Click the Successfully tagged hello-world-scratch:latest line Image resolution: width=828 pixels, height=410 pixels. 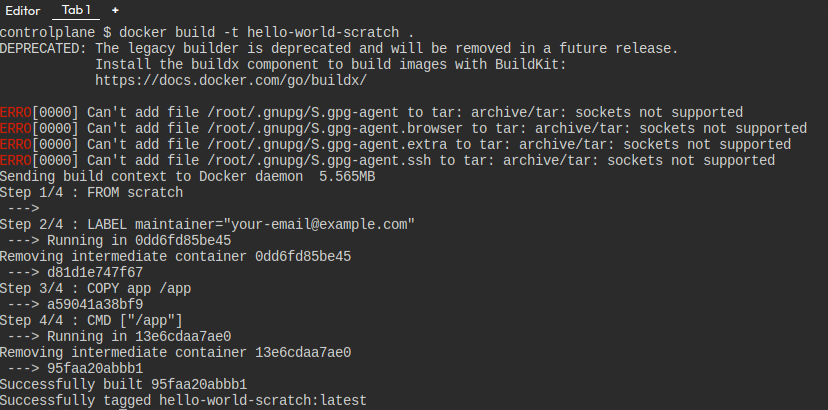point(183,400)
